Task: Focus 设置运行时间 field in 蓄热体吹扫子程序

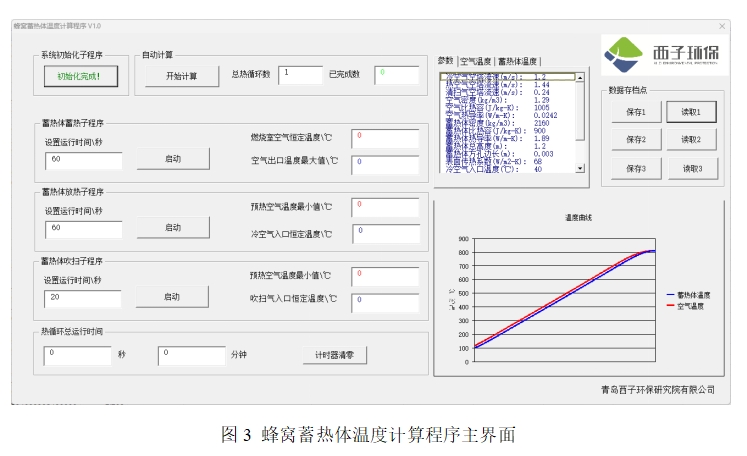Action: tap(82, 299)
